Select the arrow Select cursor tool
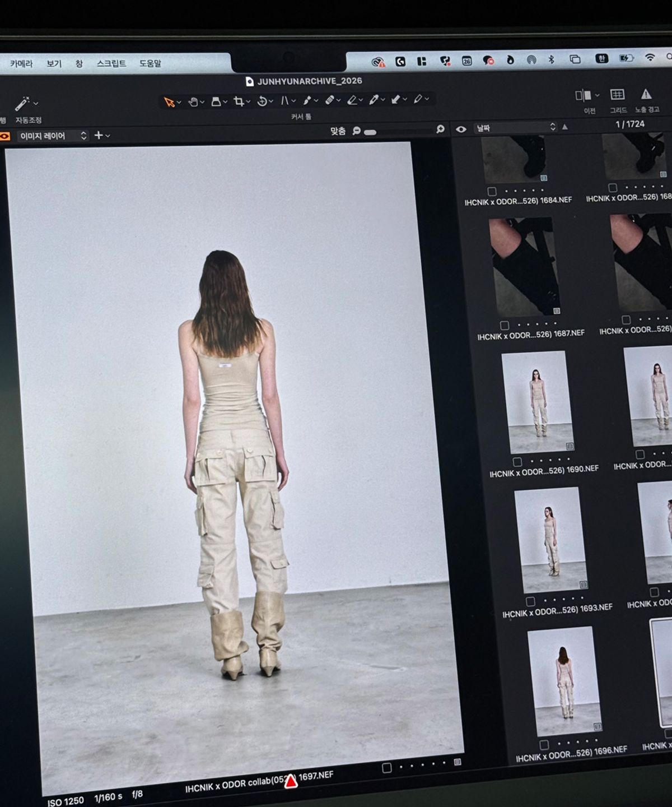The image size is (672, 807). pos(169,102)
